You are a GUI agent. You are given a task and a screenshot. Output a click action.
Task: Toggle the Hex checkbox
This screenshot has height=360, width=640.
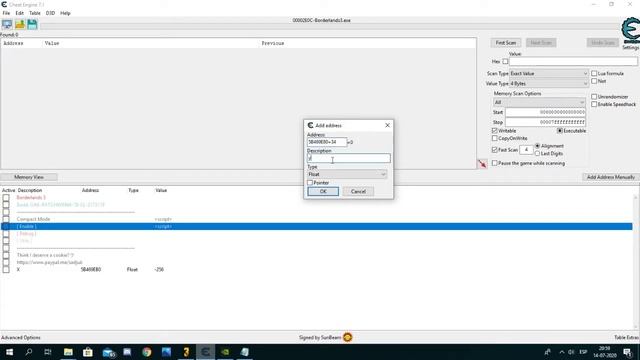[x=505, y=61]
